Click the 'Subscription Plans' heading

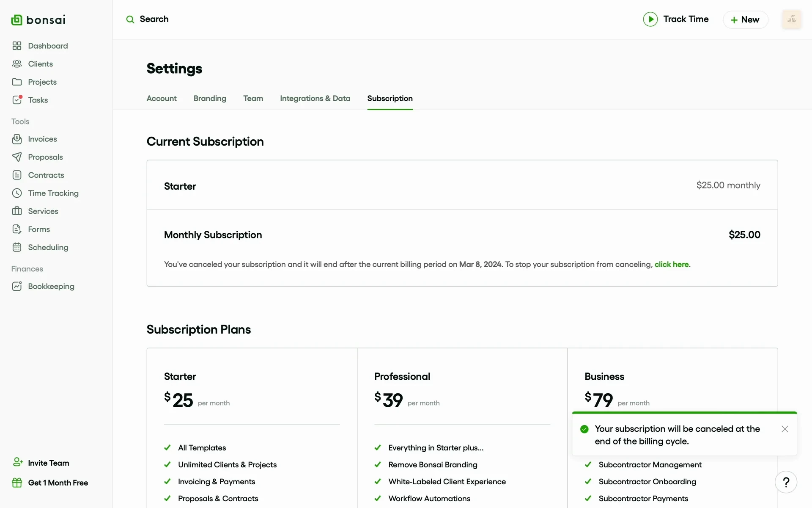[198, 329]
